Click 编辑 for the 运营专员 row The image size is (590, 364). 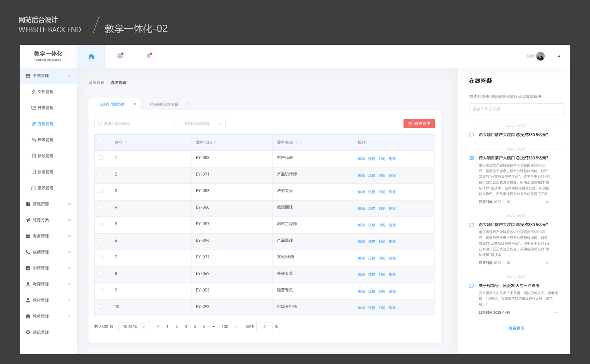click(x=361, y=292)
